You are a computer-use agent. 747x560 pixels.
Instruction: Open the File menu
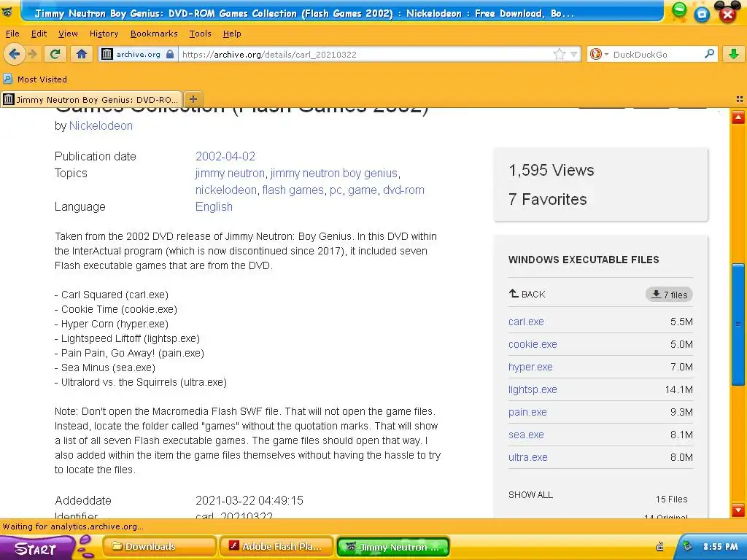pyautogui.click(x=12, y=34)
